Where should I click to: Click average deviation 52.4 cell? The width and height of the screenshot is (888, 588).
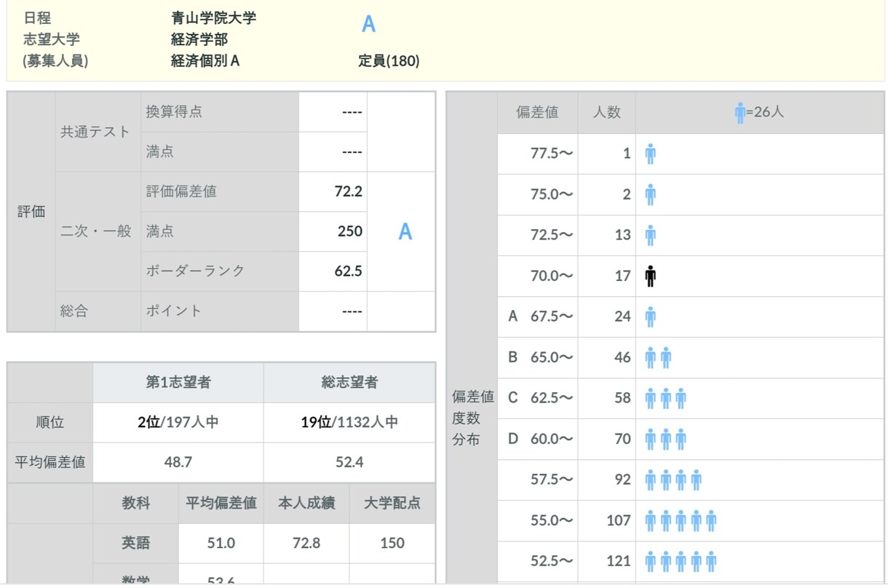coord(349,462)
